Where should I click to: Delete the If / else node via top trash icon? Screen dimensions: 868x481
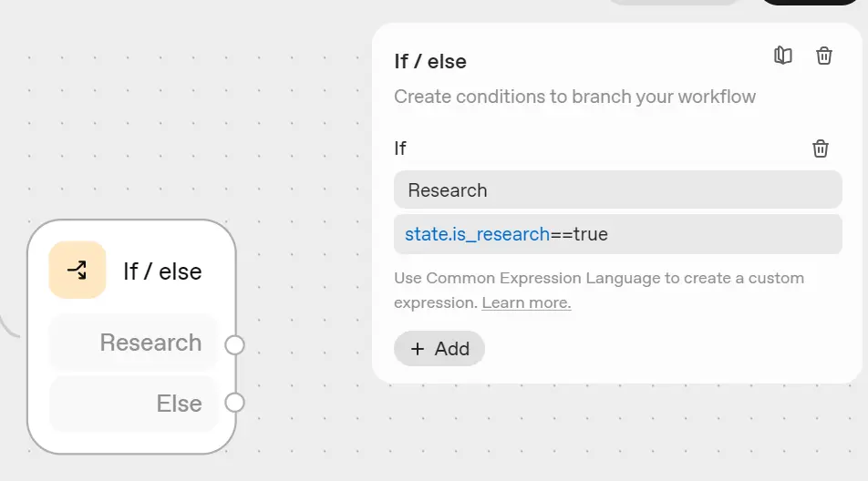(x=824, y=56)
